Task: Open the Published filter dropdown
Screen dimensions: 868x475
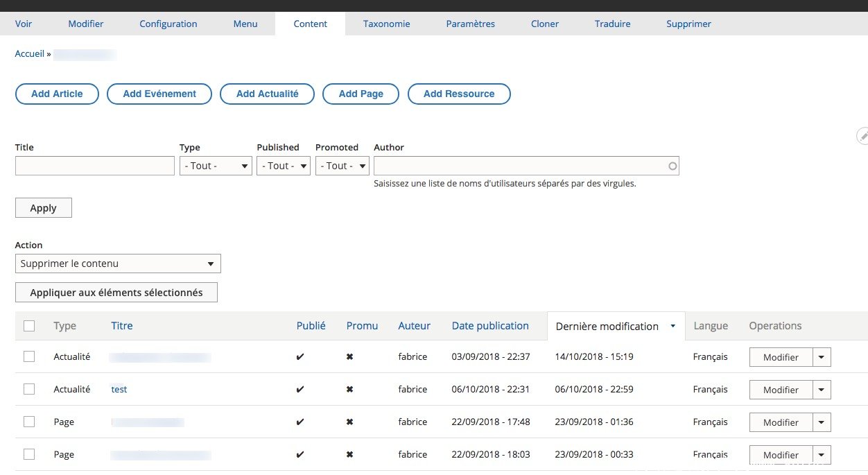Action: point(284,166)
